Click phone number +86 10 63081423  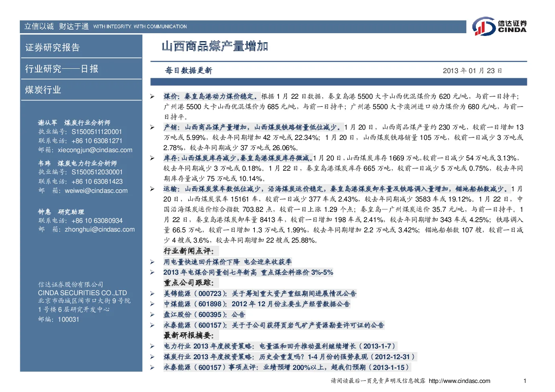97,182
